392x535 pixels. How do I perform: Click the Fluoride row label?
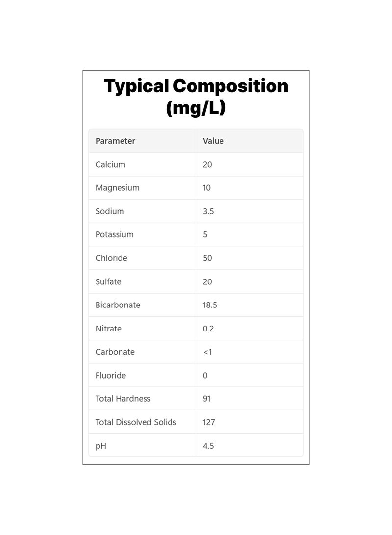point(111,375)
